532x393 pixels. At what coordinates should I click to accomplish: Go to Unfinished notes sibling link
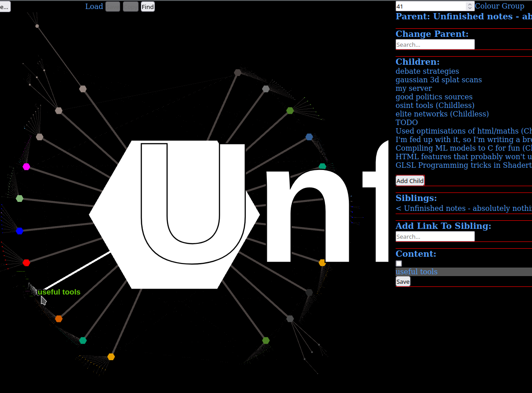(x=464, y=208)
